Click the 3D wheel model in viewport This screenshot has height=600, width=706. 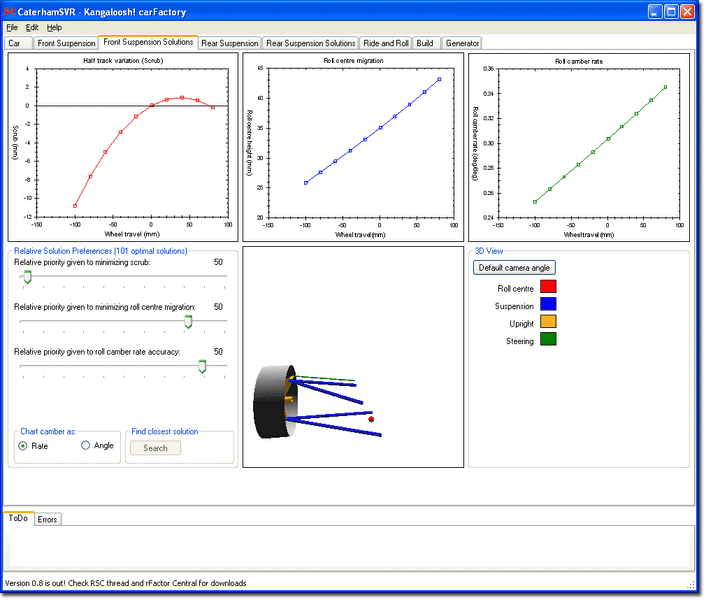pyautogui.click(x=275, y=402)
